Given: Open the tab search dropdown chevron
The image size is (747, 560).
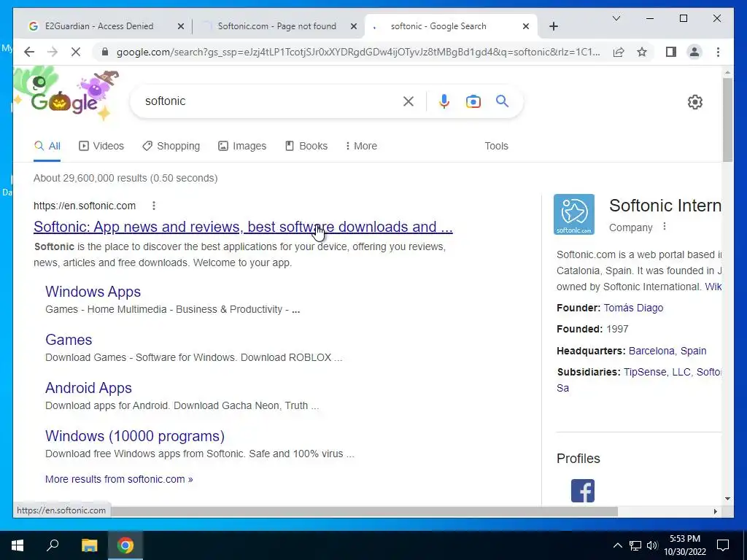Looking at the screenshot, I should point(616,18).
